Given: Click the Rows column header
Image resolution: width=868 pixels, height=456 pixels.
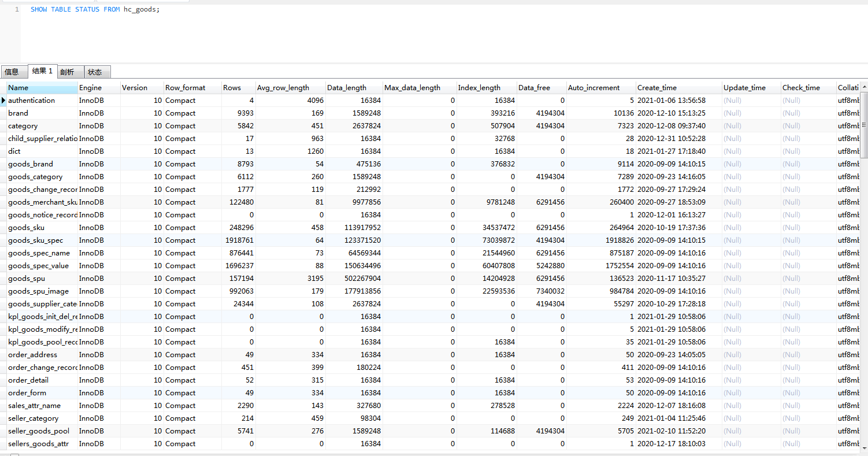Looking at the screenshot, I should tap(239, 88).
